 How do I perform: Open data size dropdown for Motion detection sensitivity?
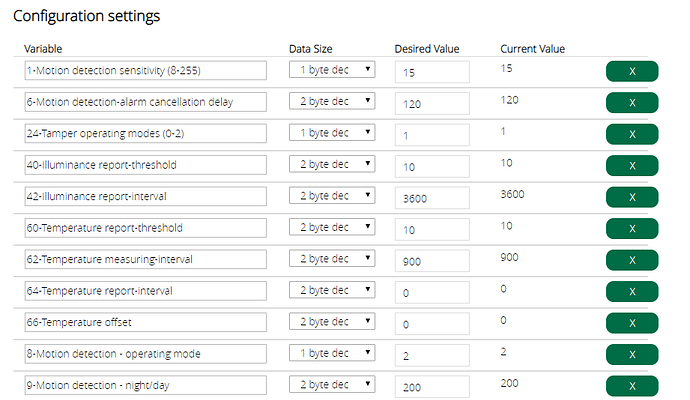click(x=332, y=70)
